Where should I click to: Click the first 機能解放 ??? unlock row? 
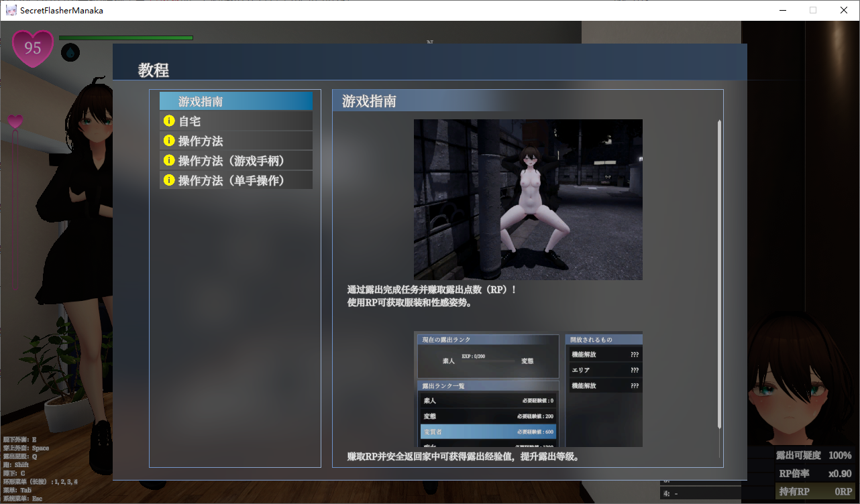(x=604, y=354)
